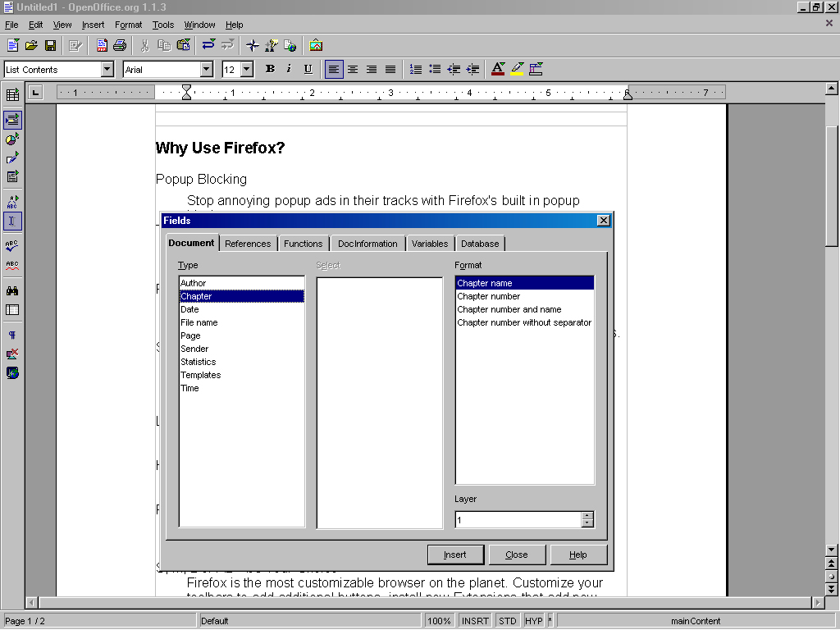
Task: Open the Format menu
Action: 128,25
